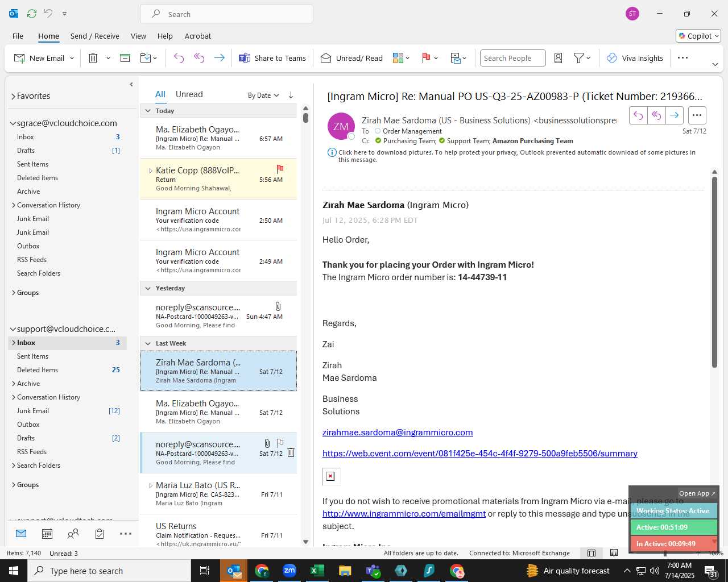Open the Filter Email funnel dropdown
728x582 pixels.
(582, 58)
